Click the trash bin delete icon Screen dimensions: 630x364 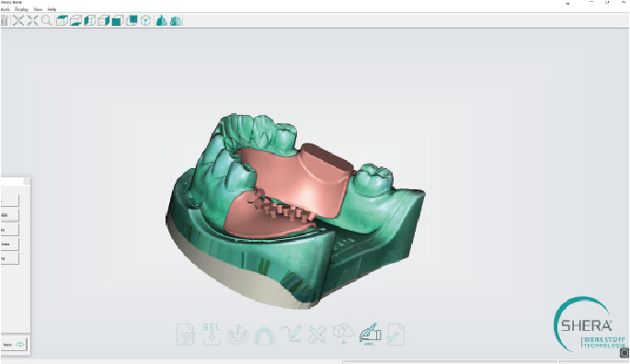coord(4,20)
